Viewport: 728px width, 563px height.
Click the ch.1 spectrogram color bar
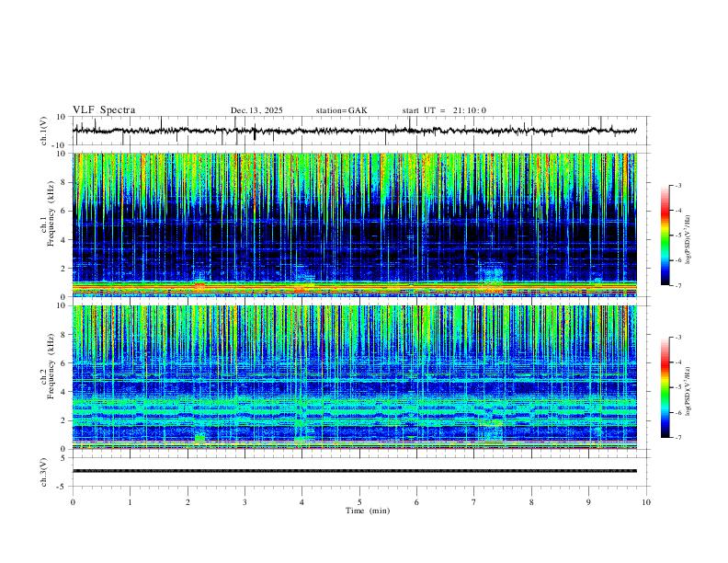coord(665,236)
